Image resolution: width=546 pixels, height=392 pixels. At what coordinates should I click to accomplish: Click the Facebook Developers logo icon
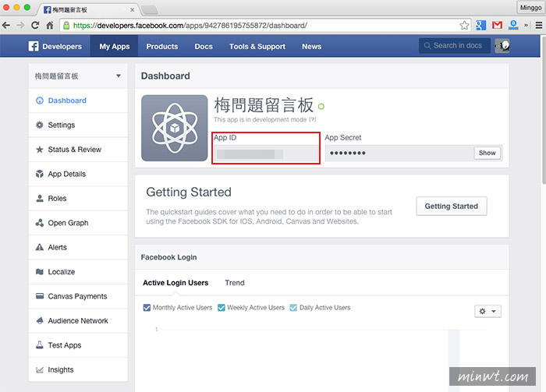(x=34, y=46)
